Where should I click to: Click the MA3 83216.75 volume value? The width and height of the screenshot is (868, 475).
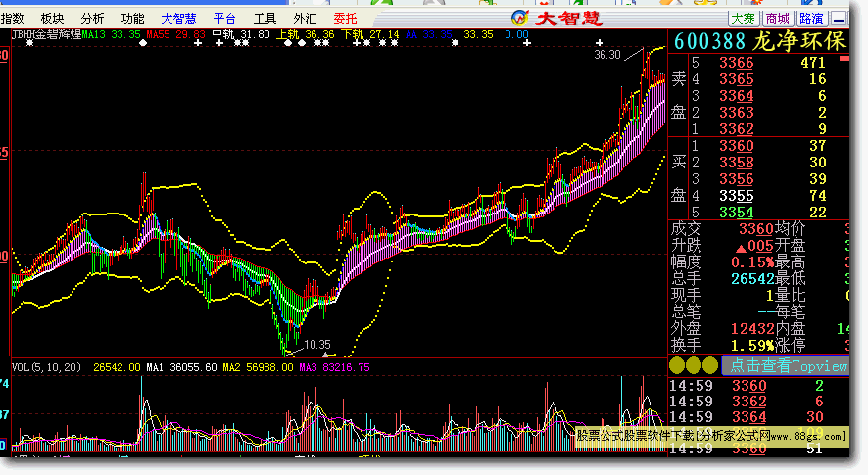[x=335, y=367]
